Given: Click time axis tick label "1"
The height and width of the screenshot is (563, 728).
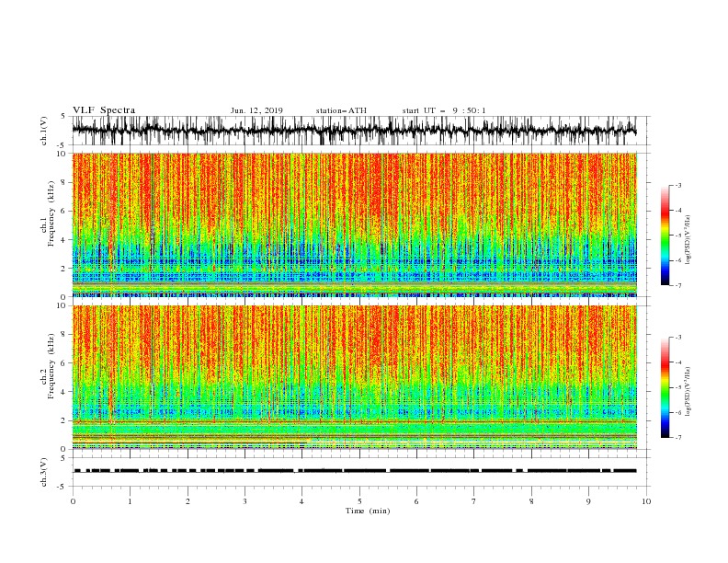Looking at the screenshot, I should pos(131,501).
